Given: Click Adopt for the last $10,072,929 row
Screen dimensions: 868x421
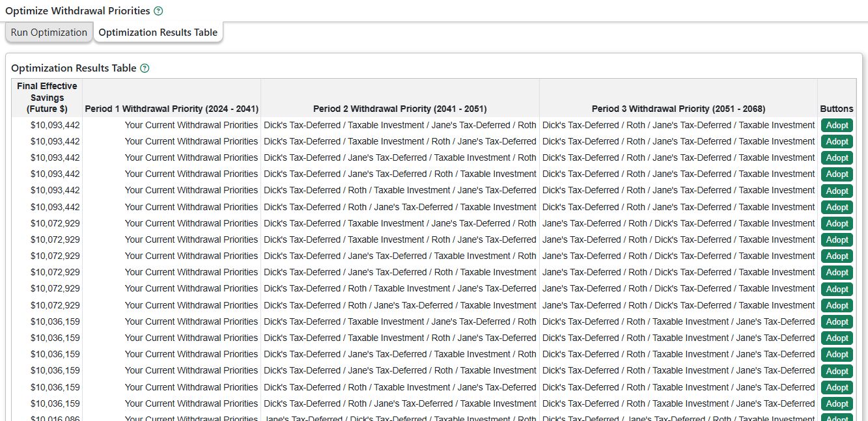Looking at the screenshot, I should 837,306.
